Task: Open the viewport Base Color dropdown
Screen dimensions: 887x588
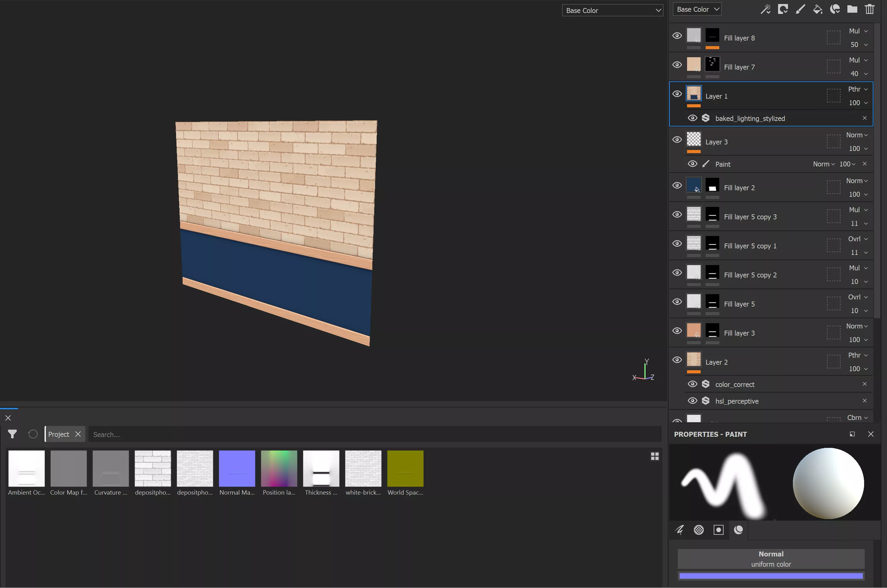Action: point(612,11)
